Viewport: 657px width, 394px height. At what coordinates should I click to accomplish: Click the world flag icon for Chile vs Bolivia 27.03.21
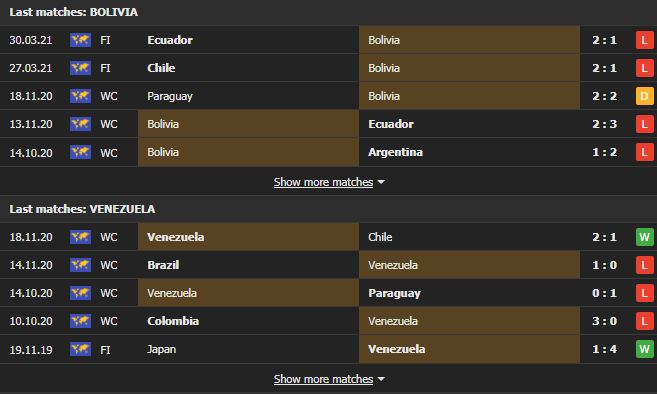80,68
